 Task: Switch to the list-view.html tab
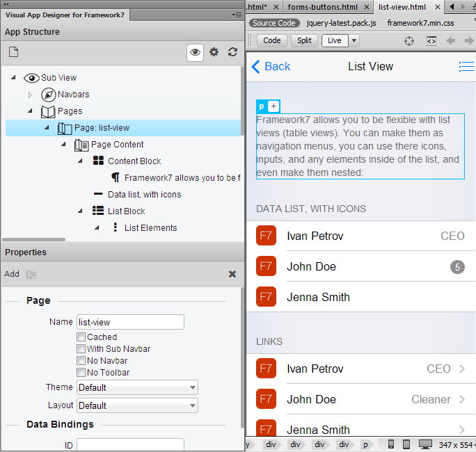click(408, 7)
